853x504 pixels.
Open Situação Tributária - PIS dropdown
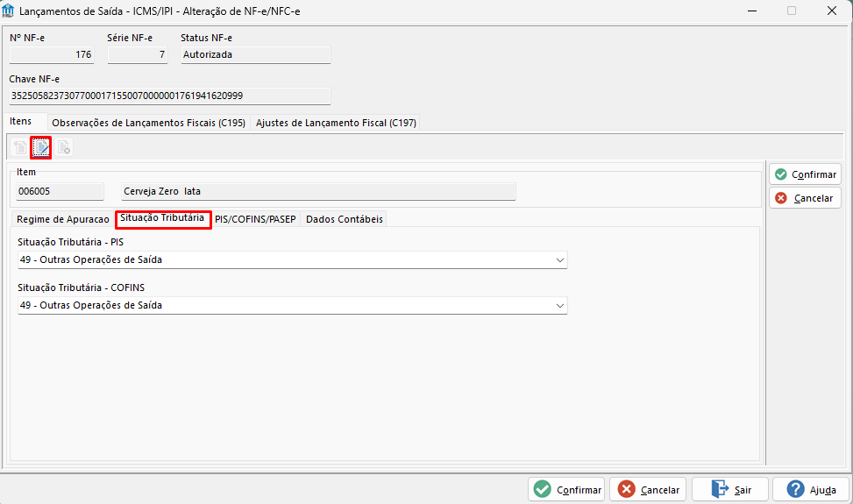(292, 259)
